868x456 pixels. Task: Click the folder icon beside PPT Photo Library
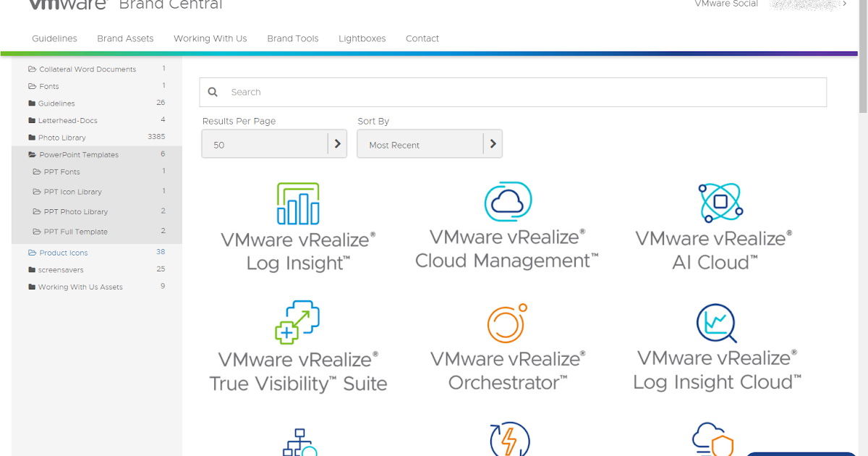(x=37, y=211)
